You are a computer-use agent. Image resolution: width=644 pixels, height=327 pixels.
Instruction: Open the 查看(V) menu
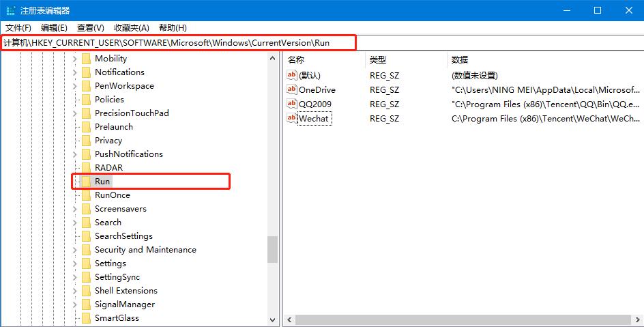click(x=90, y=28)
